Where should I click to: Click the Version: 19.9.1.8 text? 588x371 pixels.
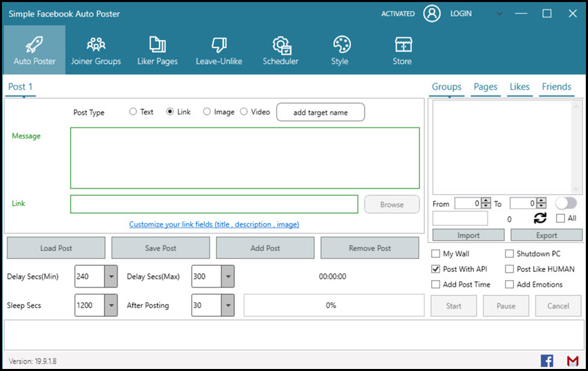coord(33,362)
